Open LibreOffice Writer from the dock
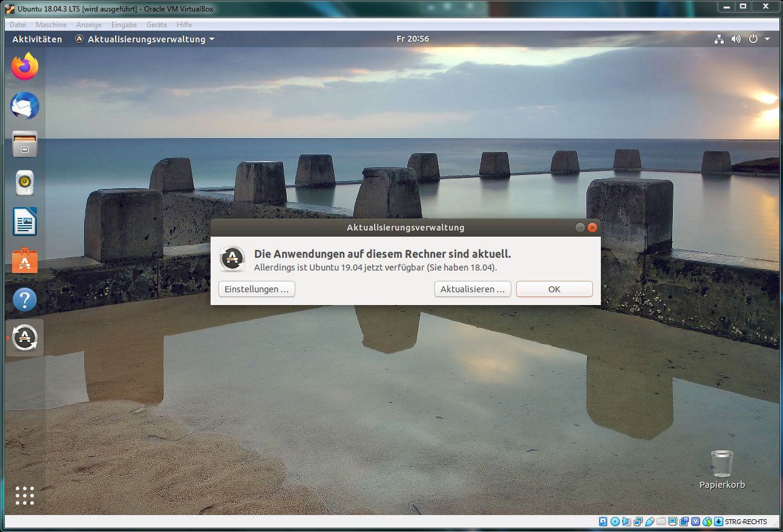 [x=25, y=222]
